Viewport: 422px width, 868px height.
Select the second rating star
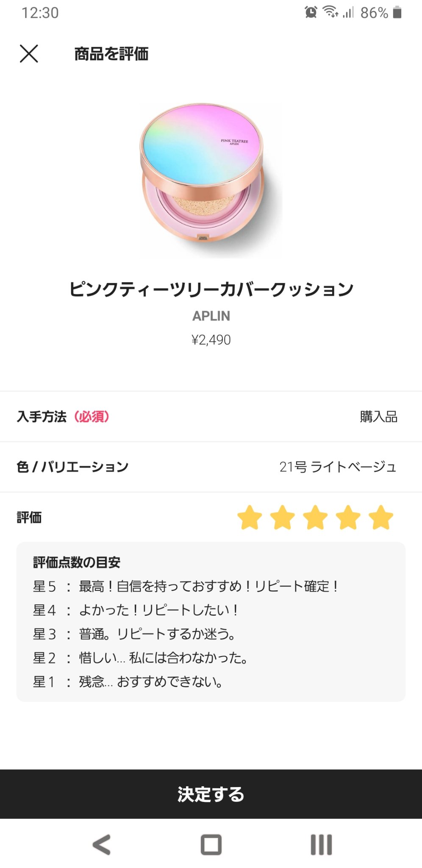click(282, 517)
